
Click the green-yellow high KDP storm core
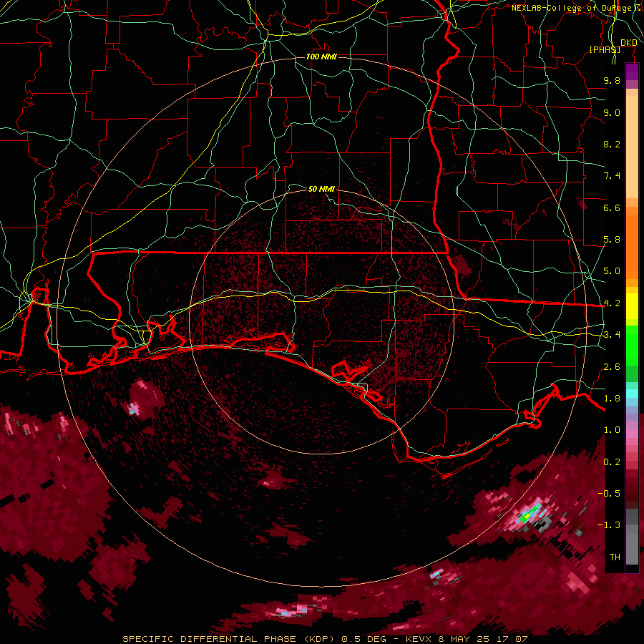[529, 514]
